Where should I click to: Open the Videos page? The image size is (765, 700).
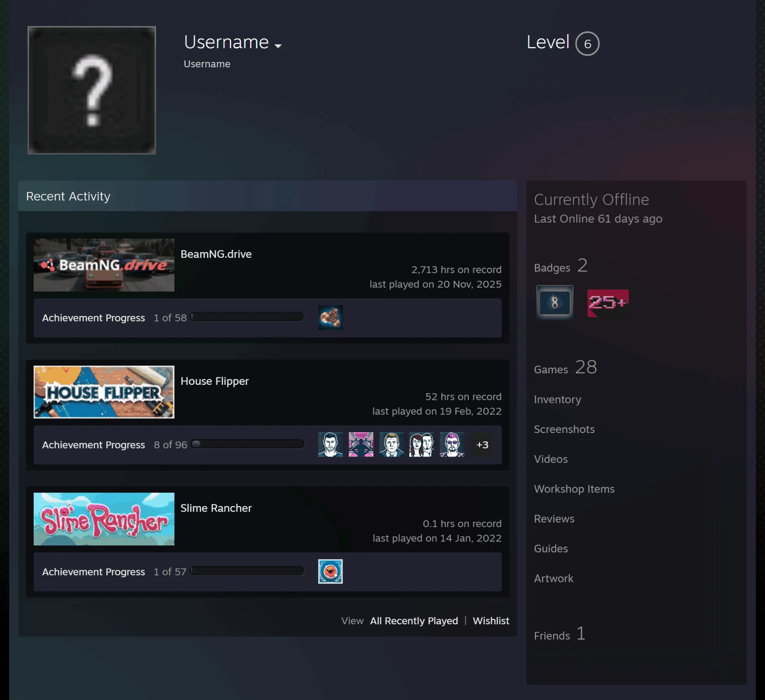(x=551, y=459)
